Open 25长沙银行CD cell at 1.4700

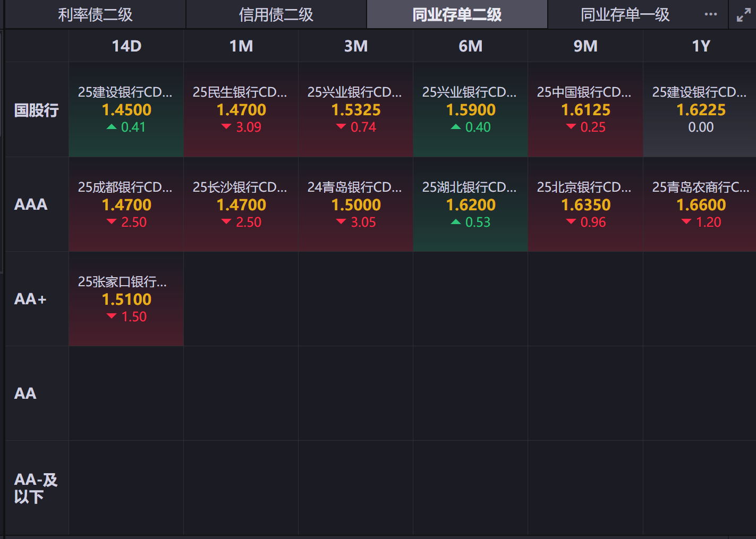point(241,204)
